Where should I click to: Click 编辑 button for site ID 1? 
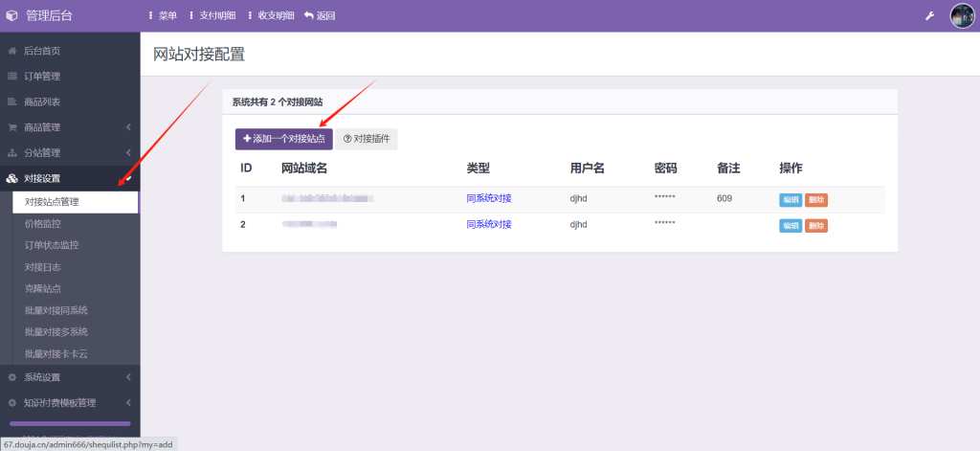tap(791, 200)
